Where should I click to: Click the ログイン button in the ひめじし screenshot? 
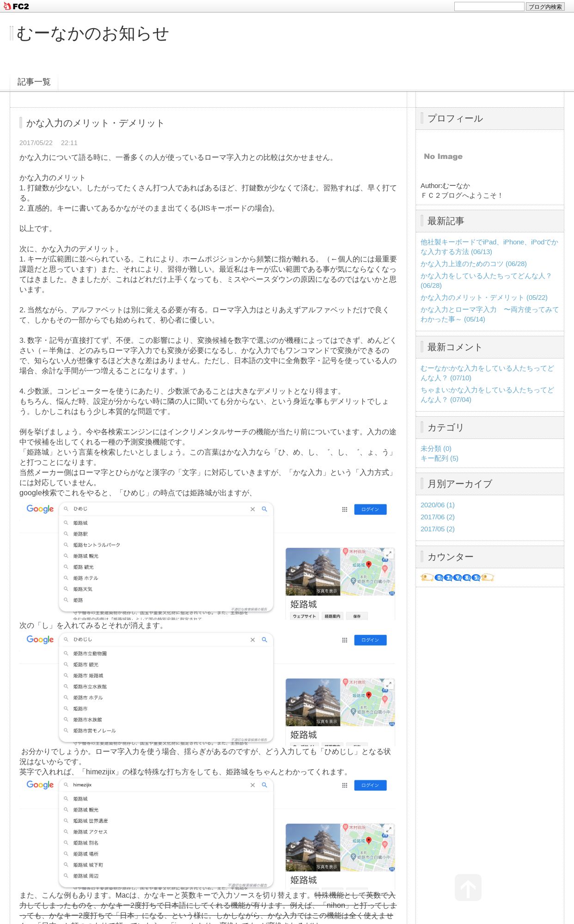pyautogui.click(x=370, y=640)
